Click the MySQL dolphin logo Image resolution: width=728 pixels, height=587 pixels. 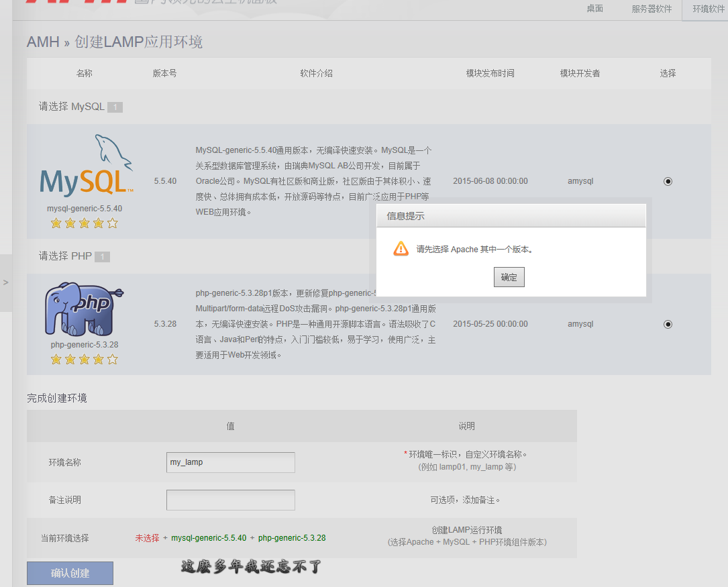86,166
